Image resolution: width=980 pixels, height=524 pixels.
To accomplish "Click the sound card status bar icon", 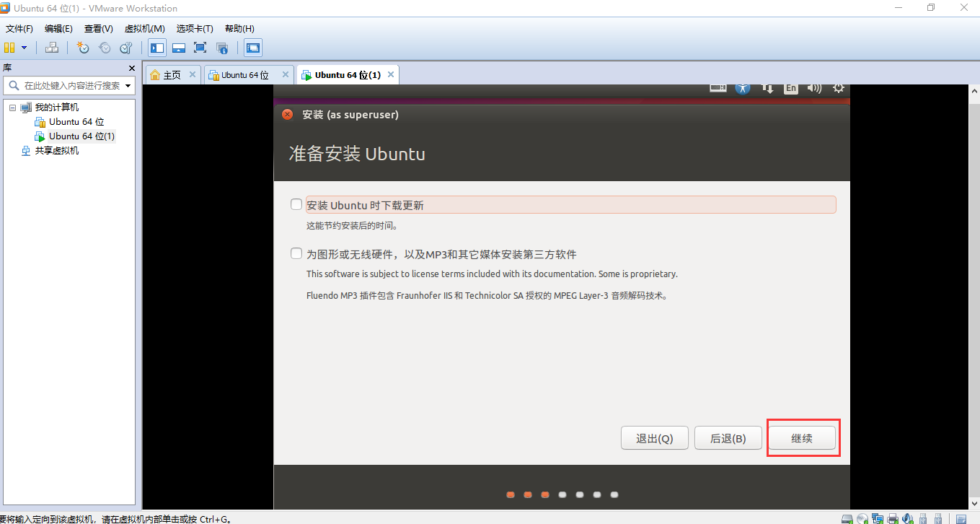I will tap(907, 518).
